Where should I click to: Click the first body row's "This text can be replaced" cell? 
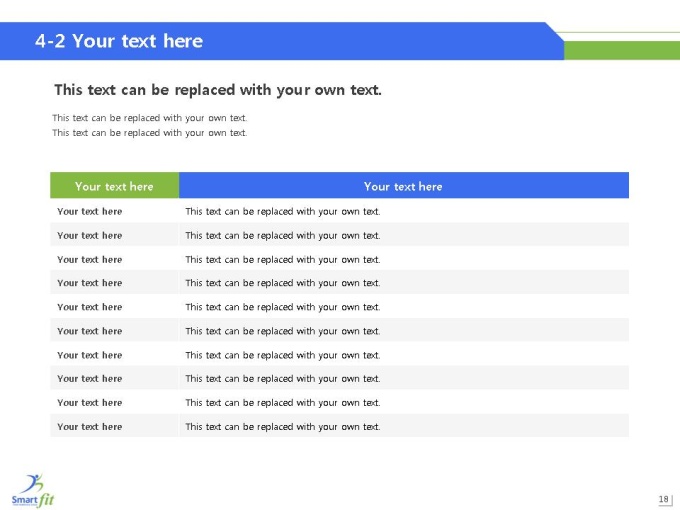coord(404,211)
